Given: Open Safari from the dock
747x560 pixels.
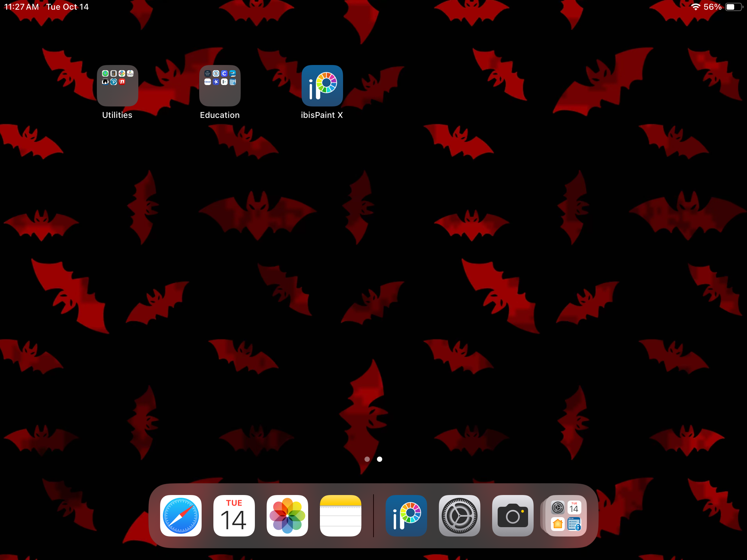Looking at the screenshot, I should [181, 515].
